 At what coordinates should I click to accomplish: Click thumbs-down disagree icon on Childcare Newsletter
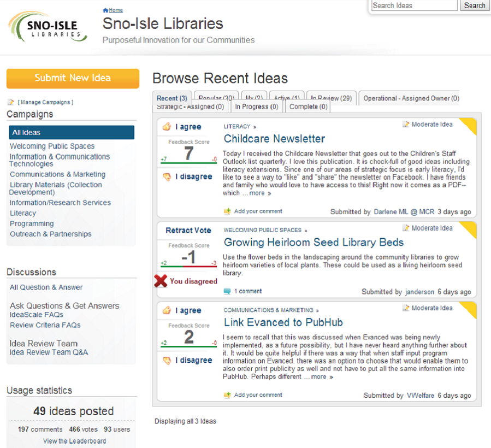click(x=167, y=176)
